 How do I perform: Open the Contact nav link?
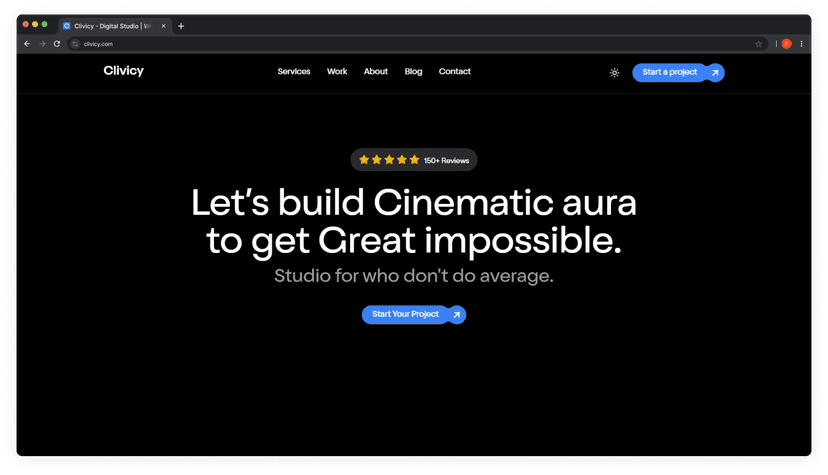pos(454,71)
